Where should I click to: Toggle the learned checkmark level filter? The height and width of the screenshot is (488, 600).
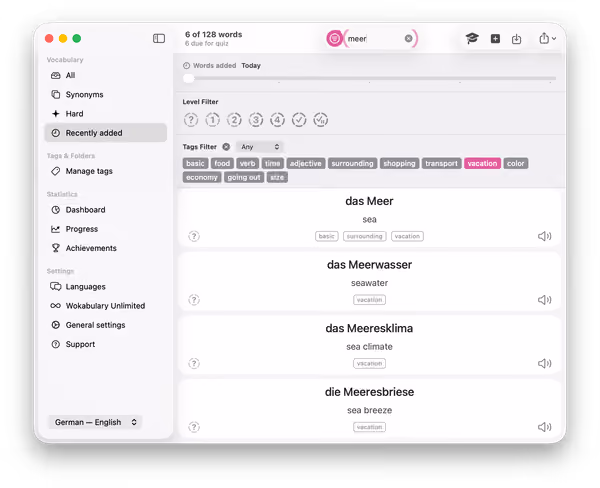point(299,120)
